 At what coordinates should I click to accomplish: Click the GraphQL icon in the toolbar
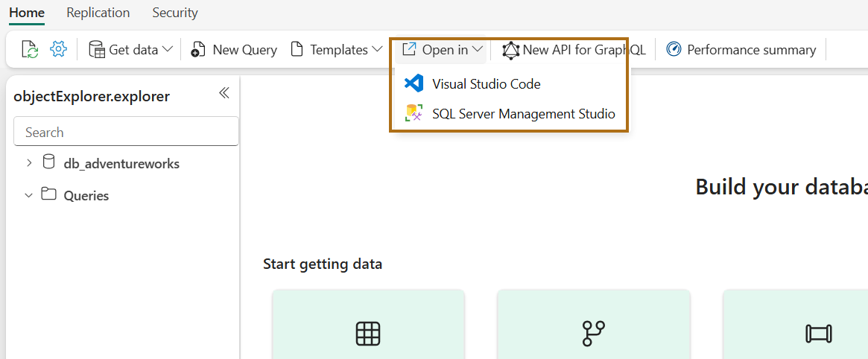(511, 50)
